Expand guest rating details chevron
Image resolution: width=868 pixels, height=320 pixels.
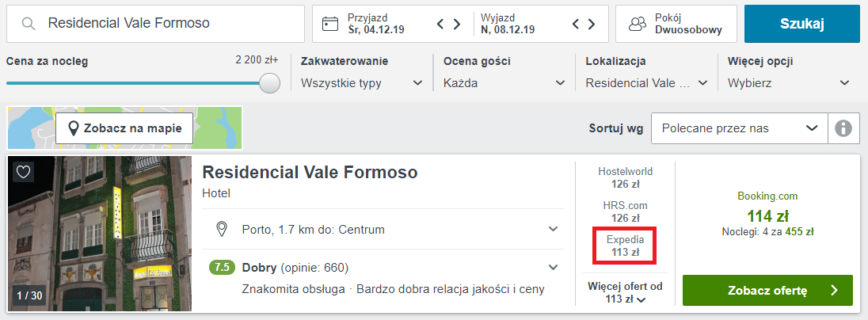(553, 267)
